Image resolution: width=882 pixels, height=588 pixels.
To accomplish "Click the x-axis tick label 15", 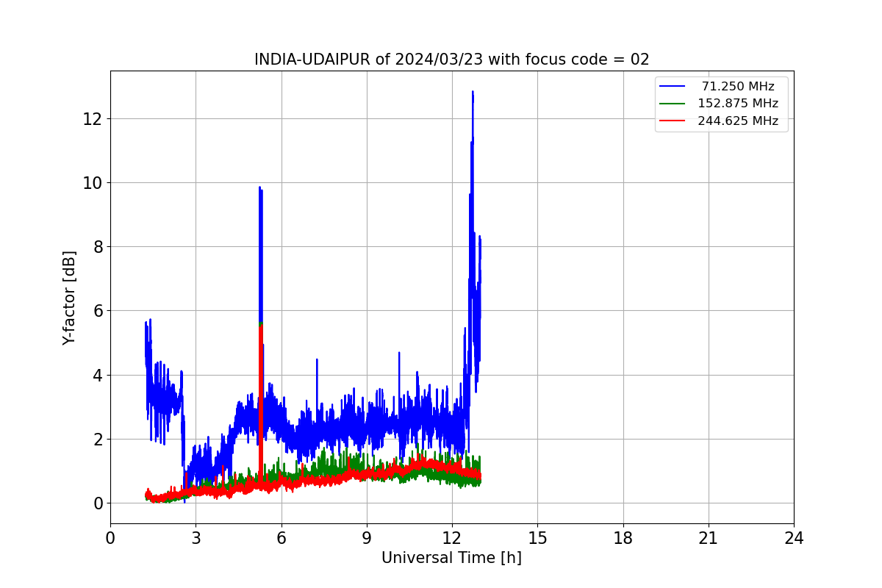I will point(537,538).
